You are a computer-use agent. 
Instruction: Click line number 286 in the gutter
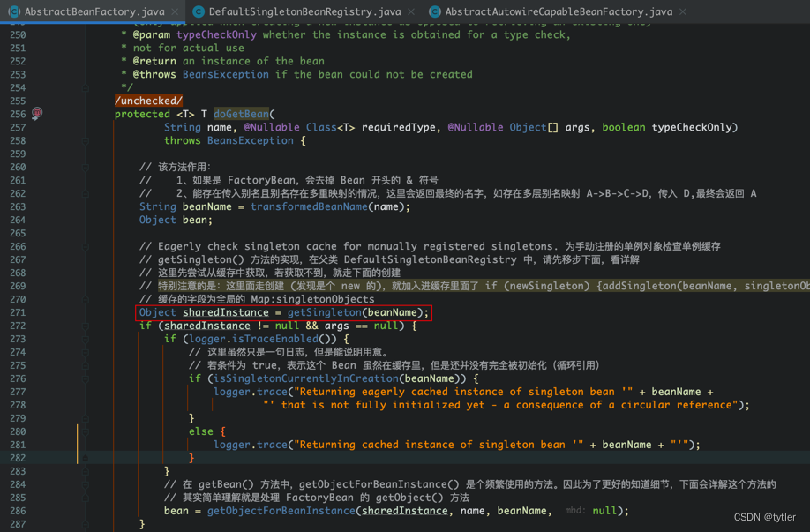click(x=18, y=511)
